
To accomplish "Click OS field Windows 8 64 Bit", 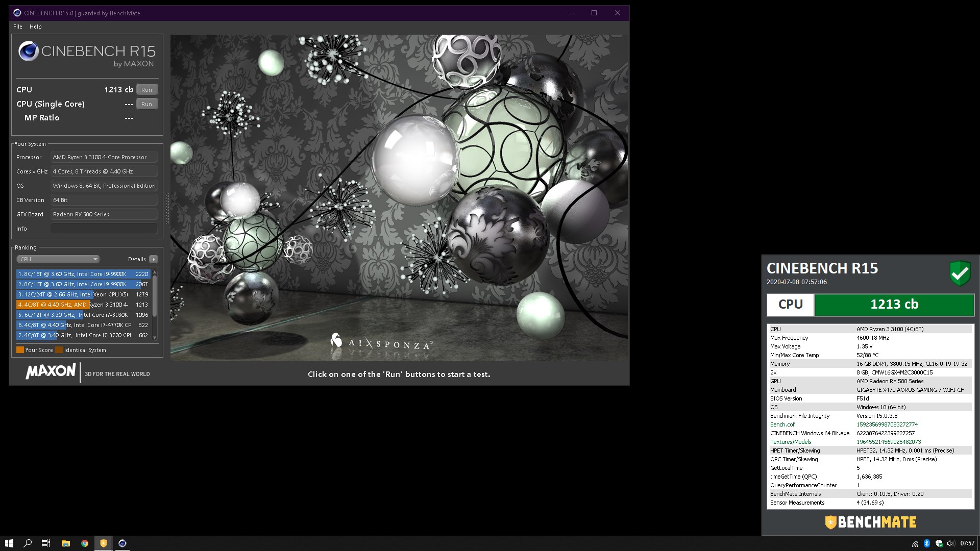I will pyautogui.click(x=104, y=186).
